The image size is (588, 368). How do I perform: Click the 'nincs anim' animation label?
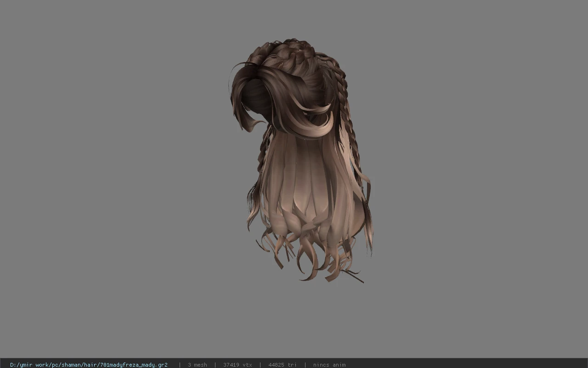tap(329, 365)
